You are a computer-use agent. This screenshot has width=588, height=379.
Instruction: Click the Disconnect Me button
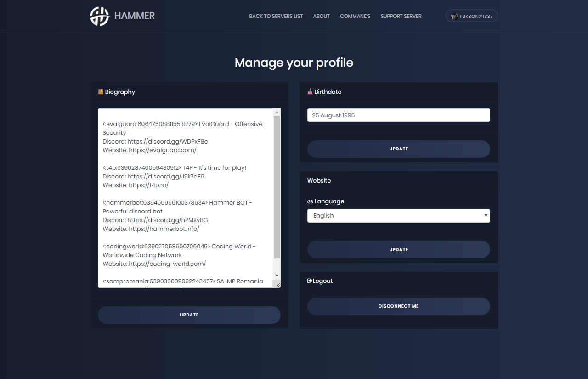pos(398,306)
